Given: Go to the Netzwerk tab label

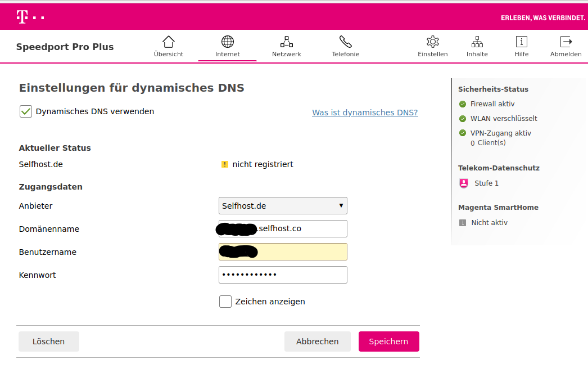Looking at the screenshot, I should 287,54.
